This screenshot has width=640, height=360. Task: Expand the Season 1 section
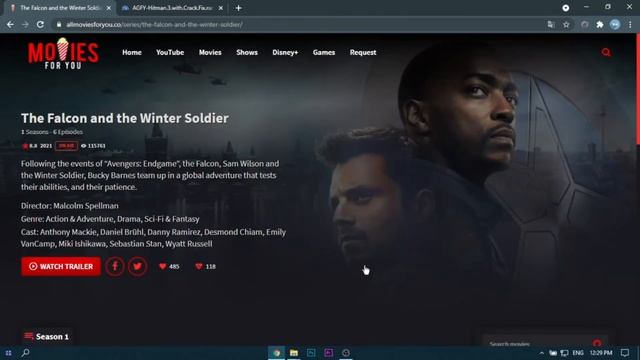click(x=47, y=337)
